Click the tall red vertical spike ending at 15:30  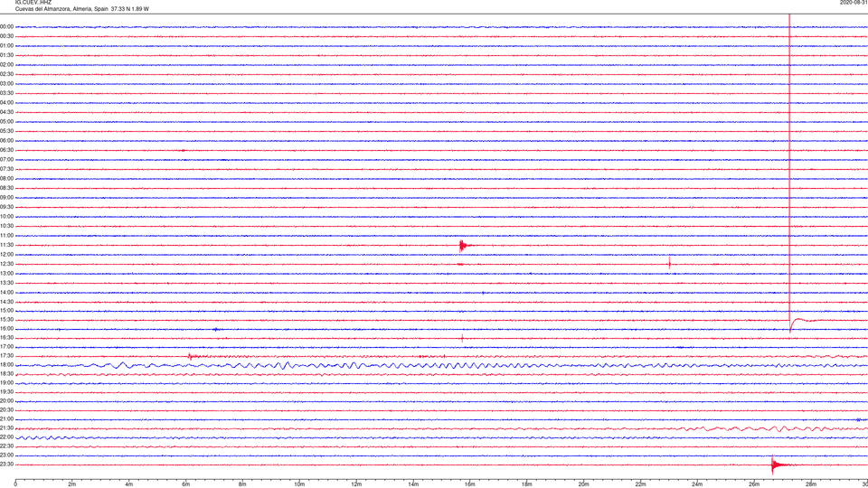pos(789,172)
